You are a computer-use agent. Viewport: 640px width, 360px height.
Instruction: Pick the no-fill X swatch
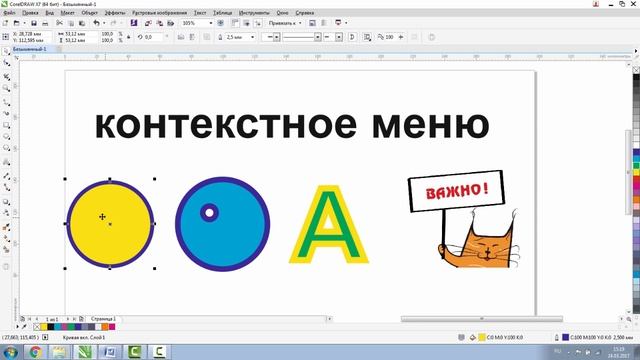pyautogui.click(x=37, y=327)
